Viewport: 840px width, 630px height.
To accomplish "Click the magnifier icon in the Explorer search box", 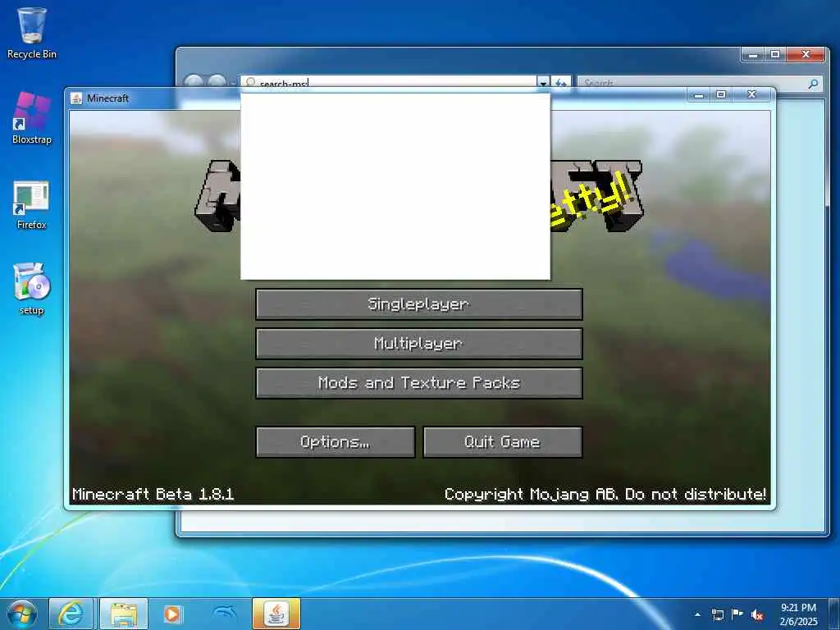I will 813,83.
